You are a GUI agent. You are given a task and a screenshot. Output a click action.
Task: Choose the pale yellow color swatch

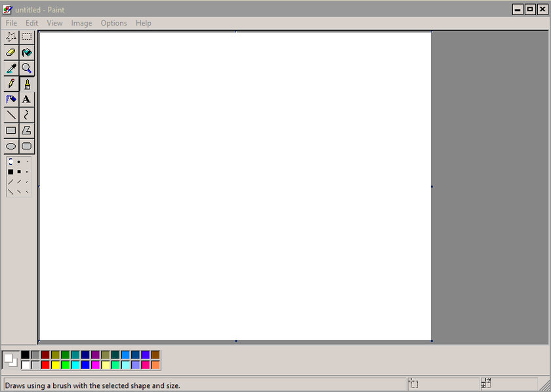pos(106,365)
